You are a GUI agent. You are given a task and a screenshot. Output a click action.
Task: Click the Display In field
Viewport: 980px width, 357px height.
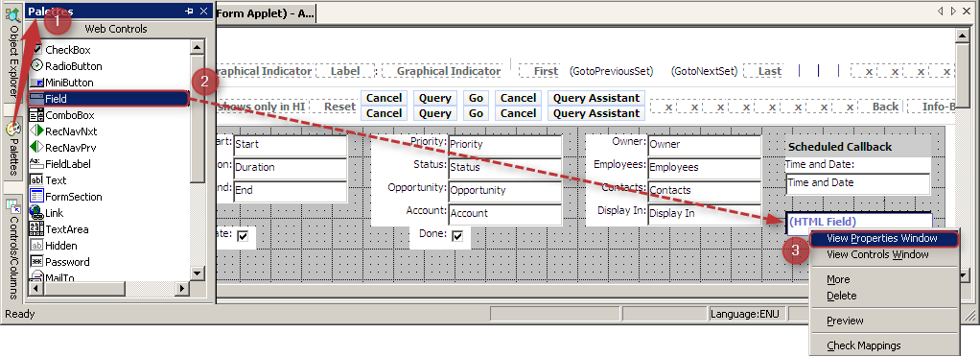point(705,213)
